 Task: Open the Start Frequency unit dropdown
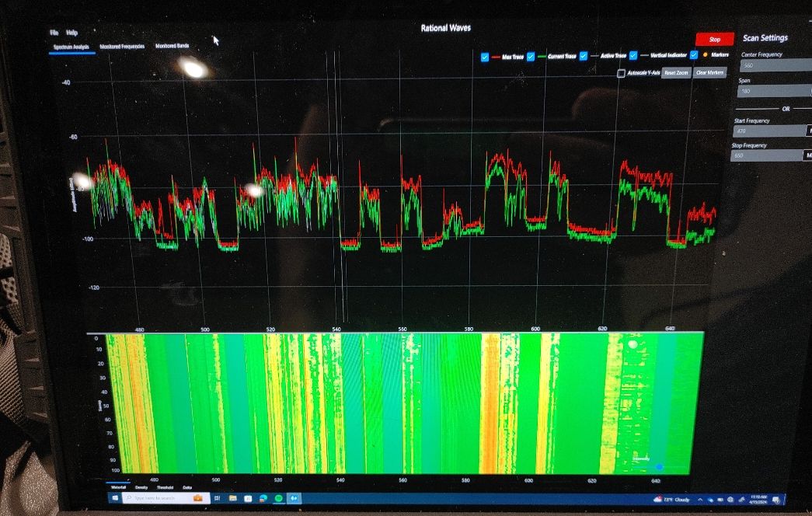(809, 131)
